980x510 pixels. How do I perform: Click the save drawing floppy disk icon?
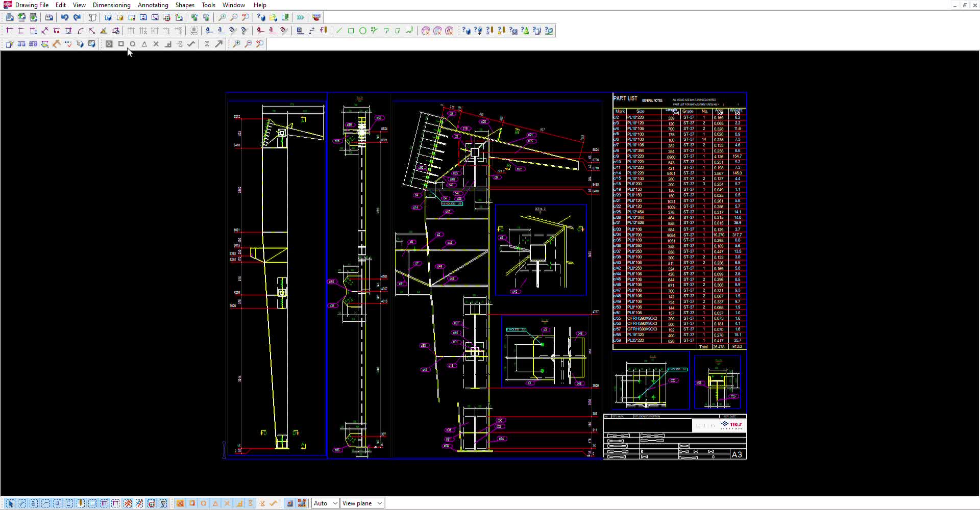click(49, 17)
